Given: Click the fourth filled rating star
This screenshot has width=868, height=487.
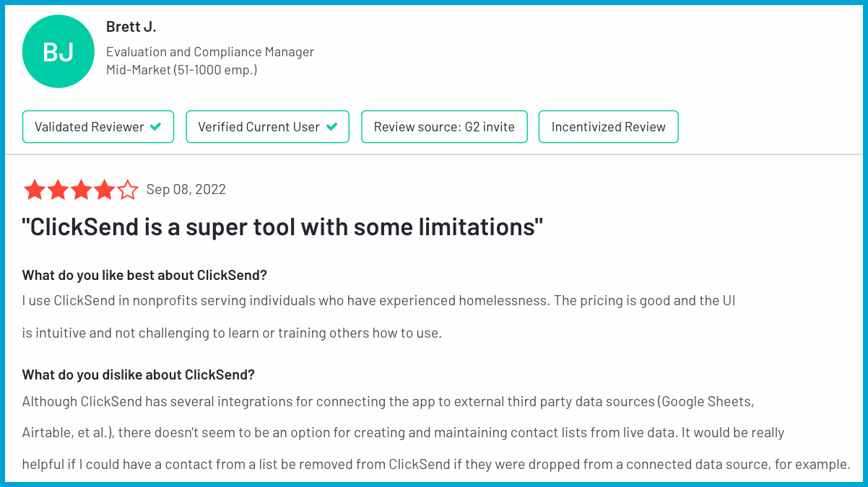Looking at the screenshot, I should pos(104,190).
